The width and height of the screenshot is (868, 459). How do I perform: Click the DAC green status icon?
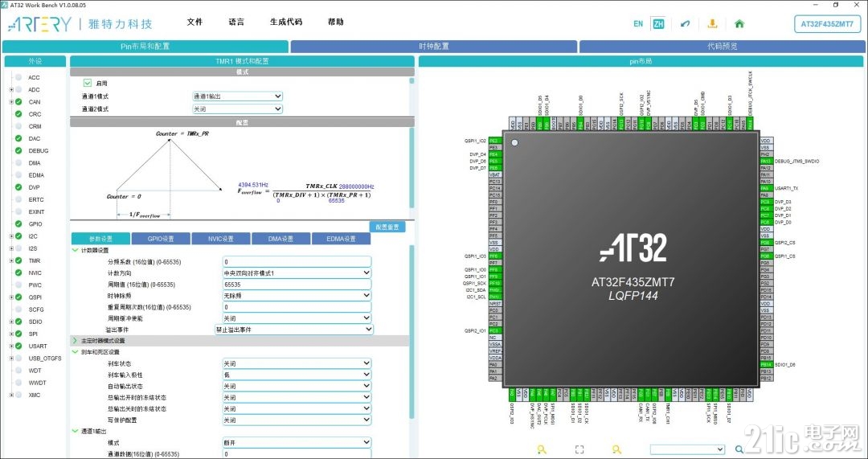(x=18, y=138)
